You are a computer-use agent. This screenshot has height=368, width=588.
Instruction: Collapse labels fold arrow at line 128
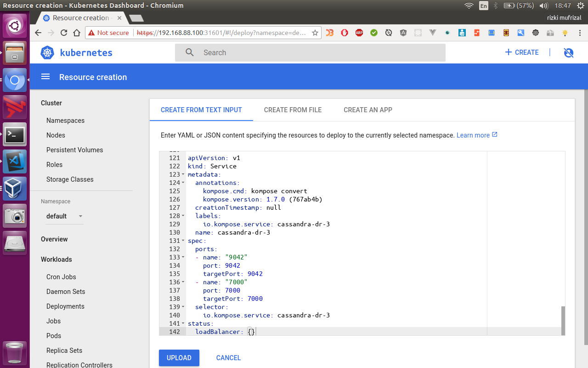click(183, 216)
